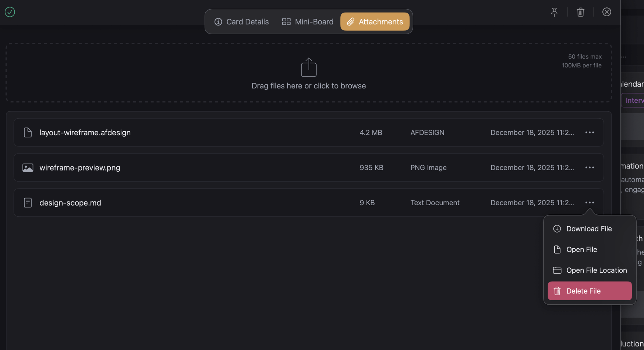
Task: Click the info icon on Card Details
Action: (x=218, y=21)
